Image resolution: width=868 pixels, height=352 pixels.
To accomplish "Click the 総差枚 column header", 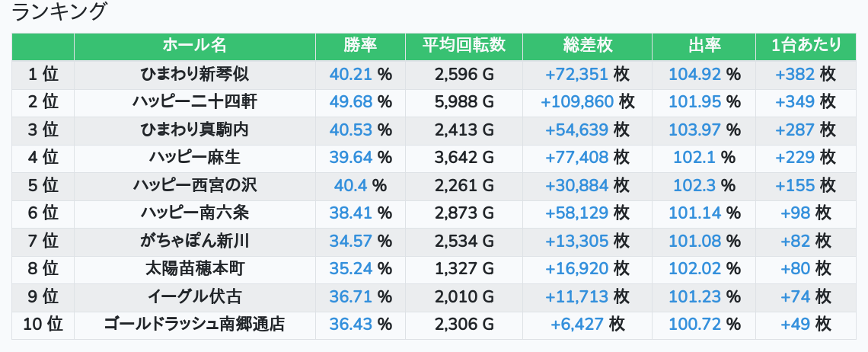I will click(x=587, y=46).
